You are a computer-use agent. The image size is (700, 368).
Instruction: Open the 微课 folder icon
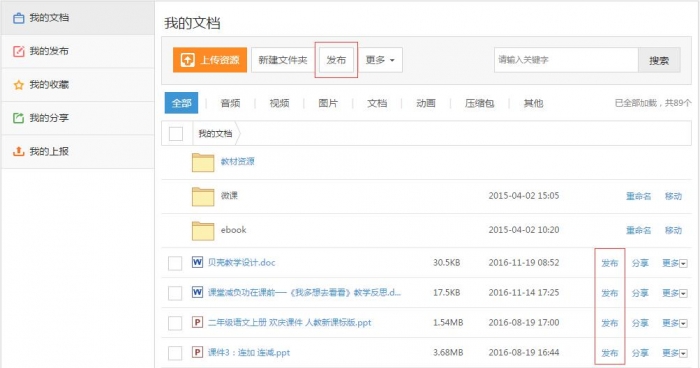203,197
